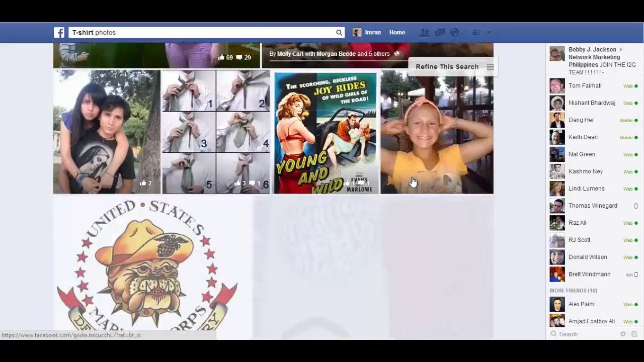
Task: Click Donald Wilson's chat avatar
Action: tap(557, 257)
